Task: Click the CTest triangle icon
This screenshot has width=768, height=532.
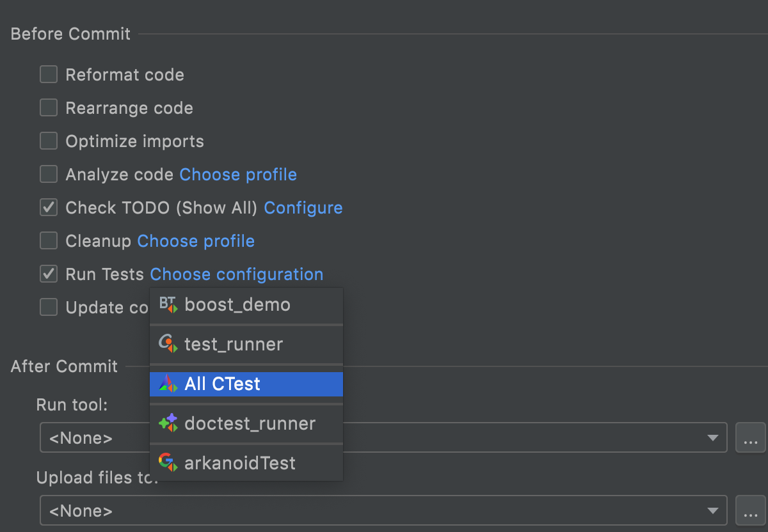Action: (168, 384)
